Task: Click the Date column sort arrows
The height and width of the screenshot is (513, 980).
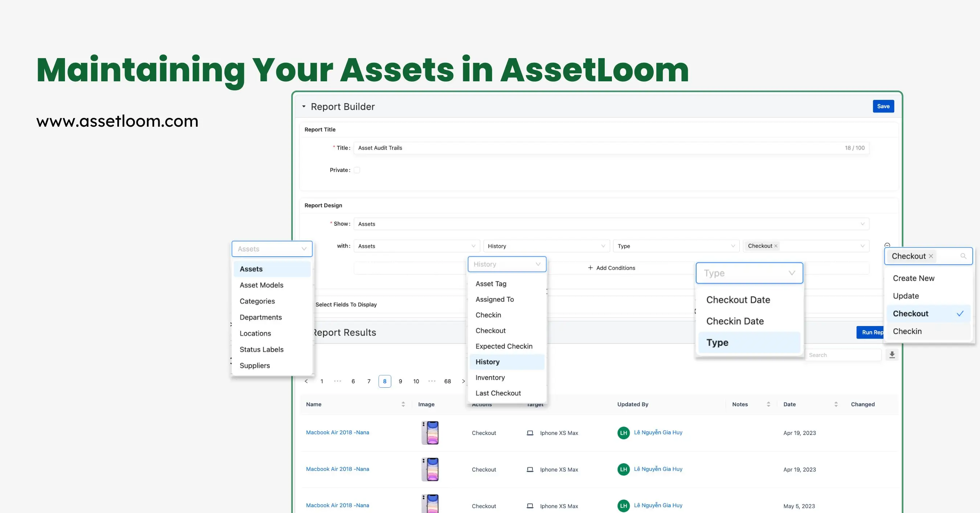Action: [x=836, y=404]
